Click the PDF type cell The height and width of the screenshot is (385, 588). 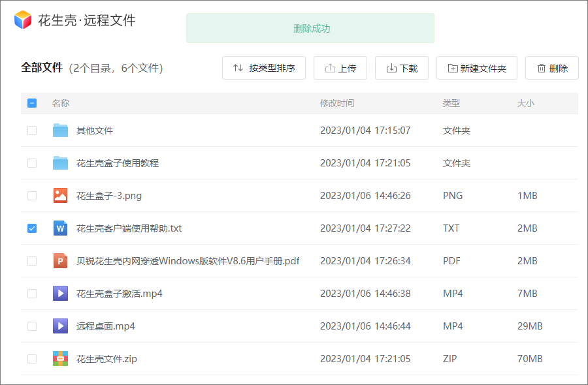[x=451, y=260]
